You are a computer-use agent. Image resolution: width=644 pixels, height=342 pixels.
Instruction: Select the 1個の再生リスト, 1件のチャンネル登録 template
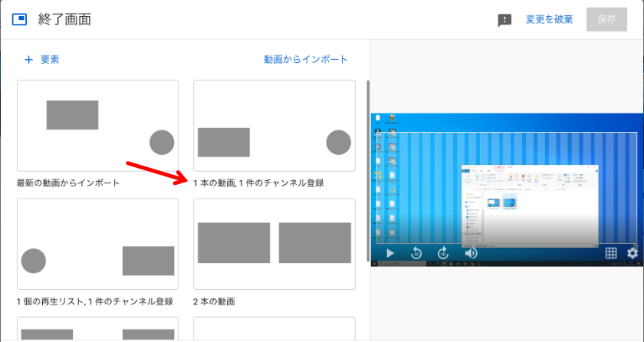[98, 244]
